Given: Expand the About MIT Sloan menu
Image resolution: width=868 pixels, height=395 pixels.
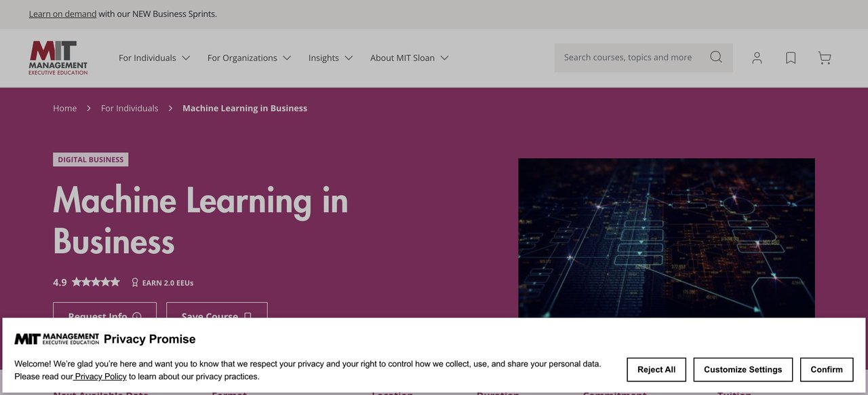Looking at the screenshot, I should (410, 58).
